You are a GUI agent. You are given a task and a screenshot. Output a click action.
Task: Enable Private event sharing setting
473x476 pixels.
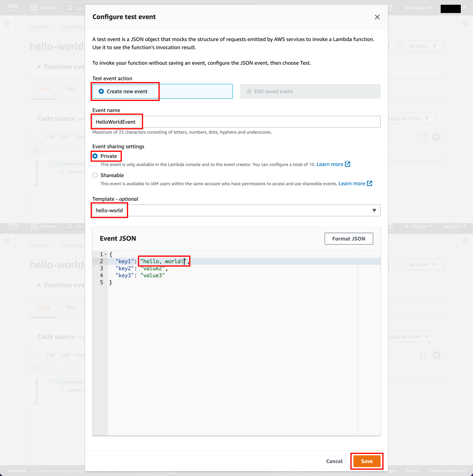(96, 156)
